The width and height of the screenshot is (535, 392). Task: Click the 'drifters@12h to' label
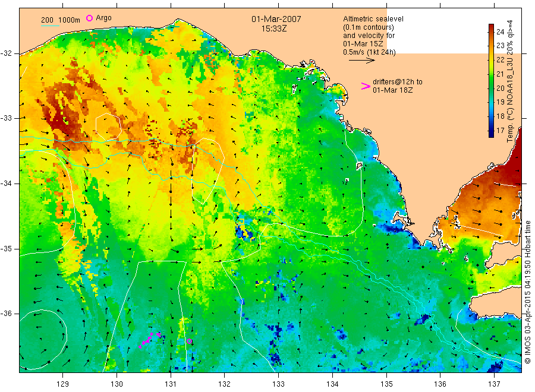tap(398, 82)
